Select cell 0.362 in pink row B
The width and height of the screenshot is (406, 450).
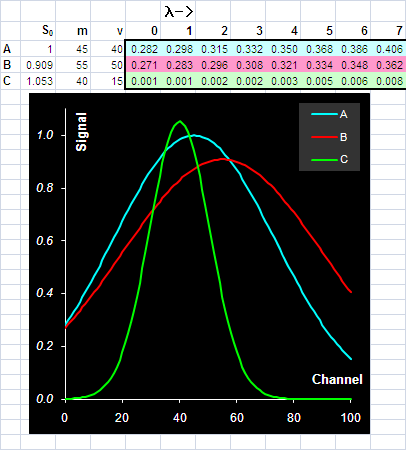coord(388,65)
